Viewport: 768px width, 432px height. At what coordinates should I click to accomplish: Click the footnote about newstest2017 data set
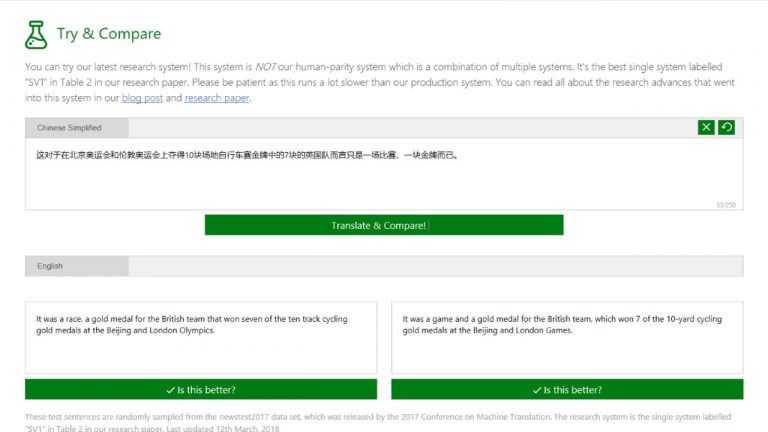(378, 422)
